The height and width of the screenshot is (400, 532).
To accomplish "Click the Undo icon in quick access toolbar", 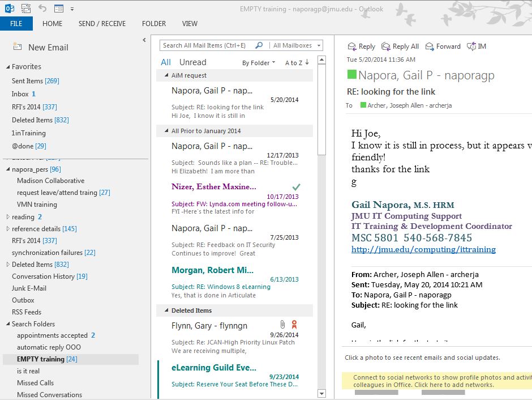I will coord(42,8).
